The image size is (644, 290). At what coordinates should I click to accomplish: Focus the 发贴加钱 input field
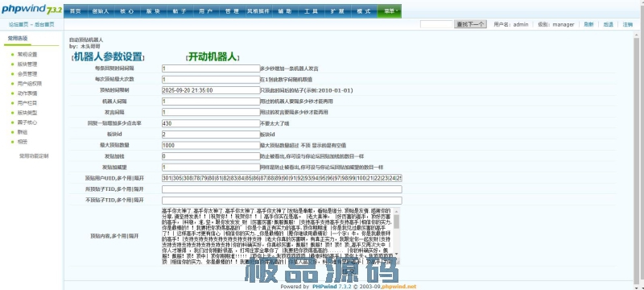(x=211, y=156)
